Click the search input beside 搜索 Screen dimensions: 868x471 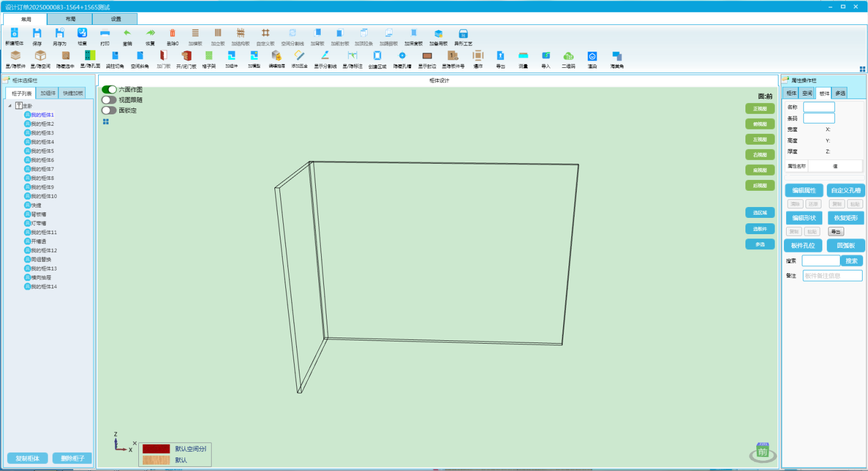(821, 261)
